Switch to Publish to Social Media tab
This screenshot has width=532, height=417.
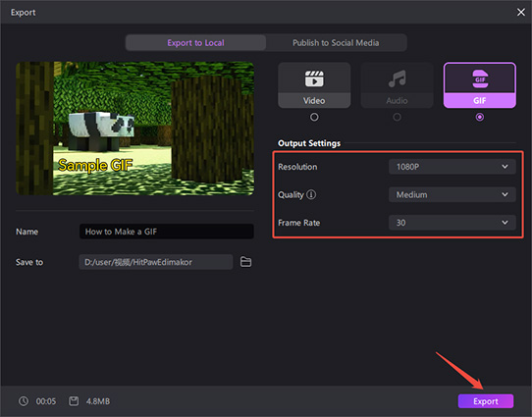point(336,43)
